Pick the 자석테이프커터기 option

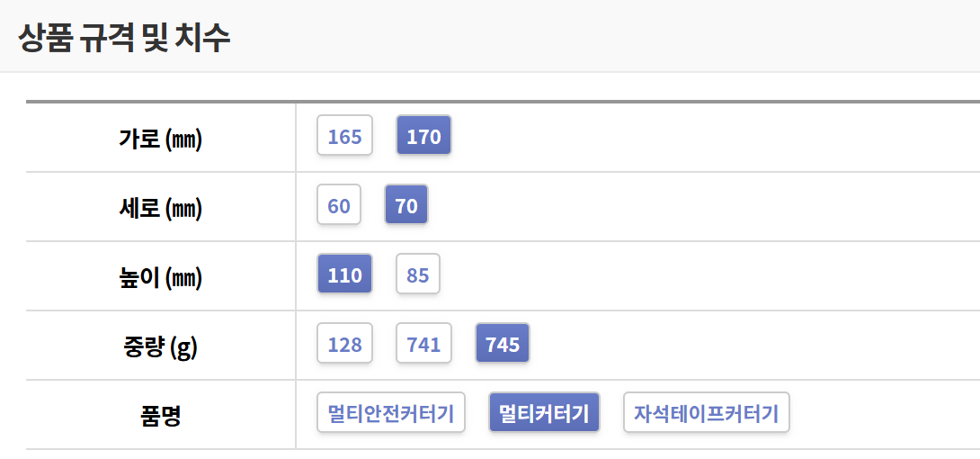coord(706,414)
